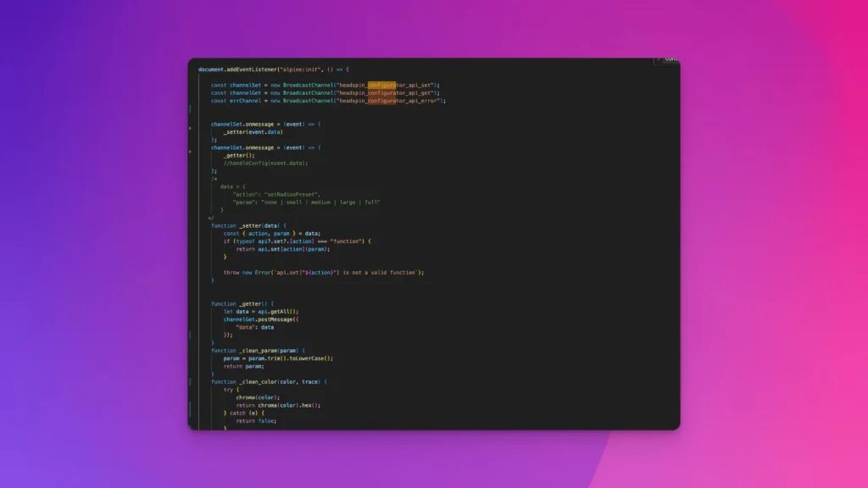The width and height of the screenshot is (868, 488).
Task: Click highlighted 'configurator' match in the api_error string
Action: click(381, 100)
